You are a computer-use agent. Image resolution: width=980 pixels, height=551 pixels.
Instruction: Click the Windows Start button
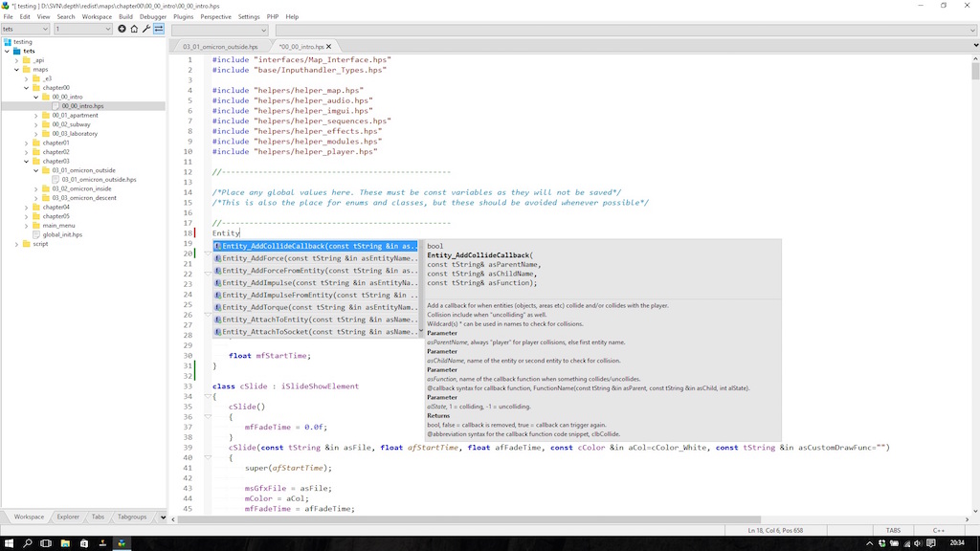9,543
